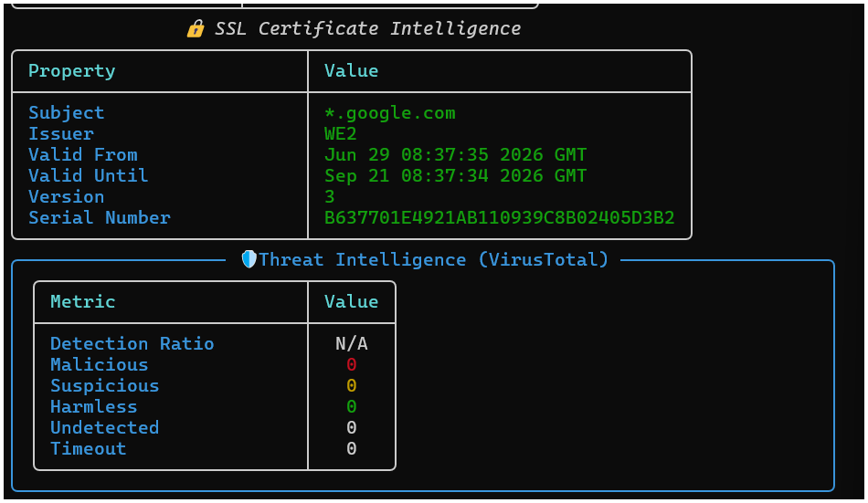Click the shield icon before Threat Intelligence

click(x=249, y=259)
